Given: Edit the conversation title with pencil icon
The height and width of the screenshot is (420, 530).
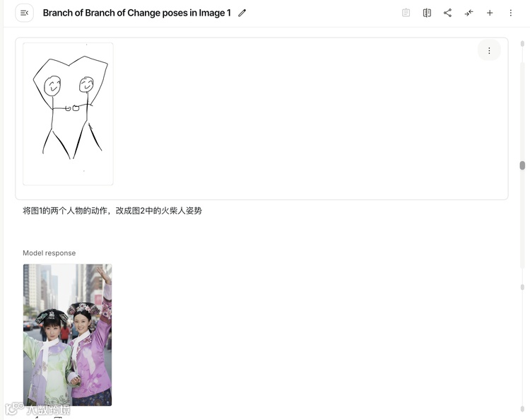Looking at the screenshot, I should [242, 13].
